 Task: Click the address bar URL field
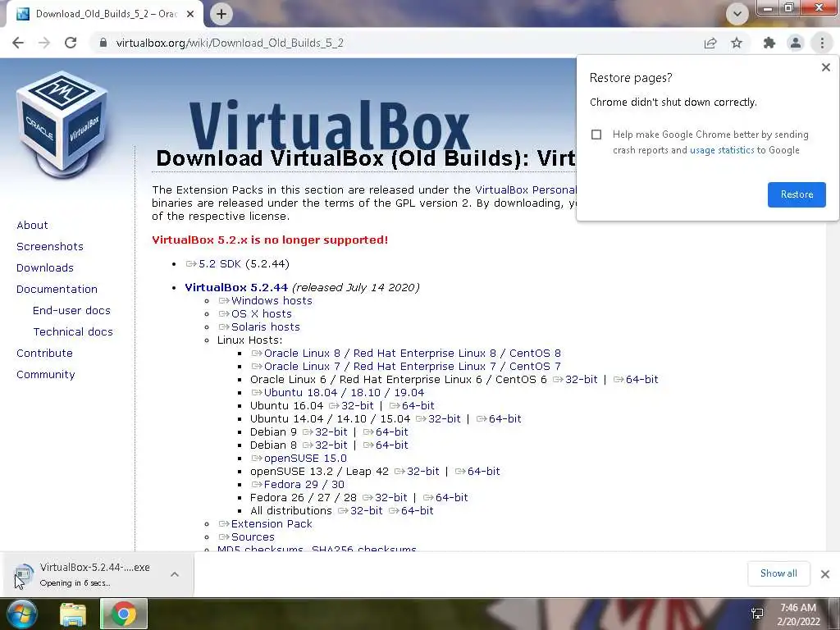tap(396, 43)
